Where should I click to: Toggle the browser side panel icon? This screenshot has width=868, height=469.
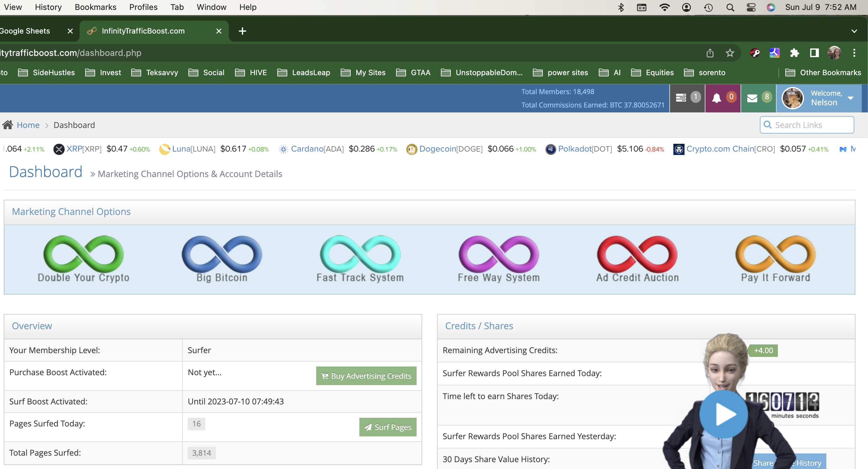tap(814, 53)
